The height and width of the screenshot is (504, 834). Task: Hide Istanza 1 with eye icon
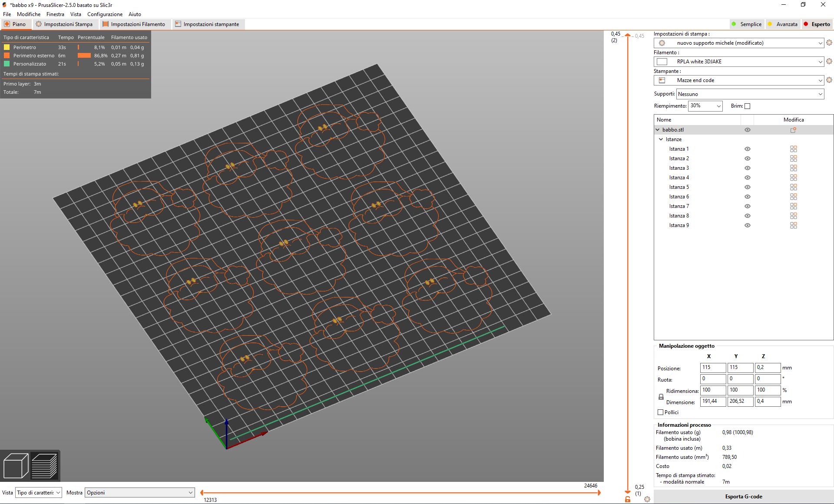pos(747,149)
